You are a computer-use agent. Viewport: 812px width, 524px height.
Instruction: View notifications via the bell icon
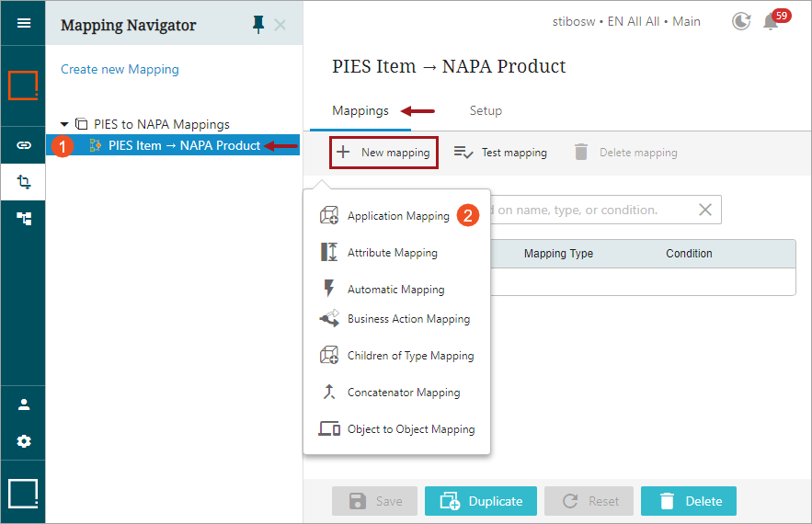click(x=771, y=21)
